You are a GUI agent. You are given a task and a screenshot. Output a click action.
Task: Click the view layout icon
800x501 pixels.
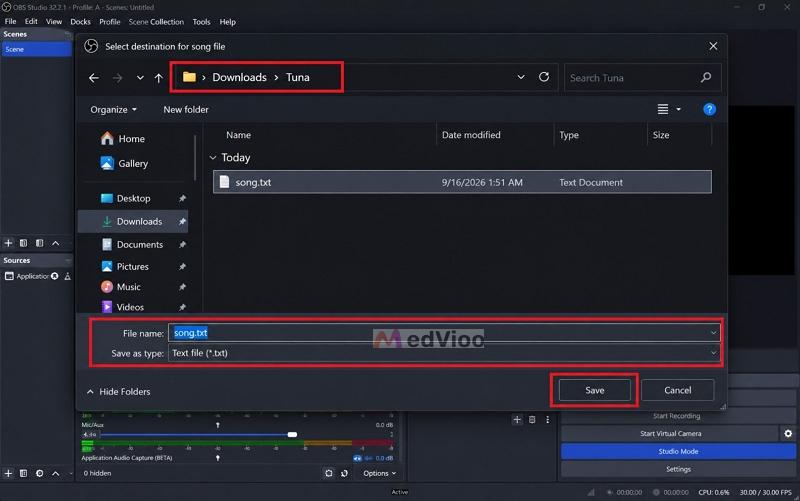pos(662,109)
